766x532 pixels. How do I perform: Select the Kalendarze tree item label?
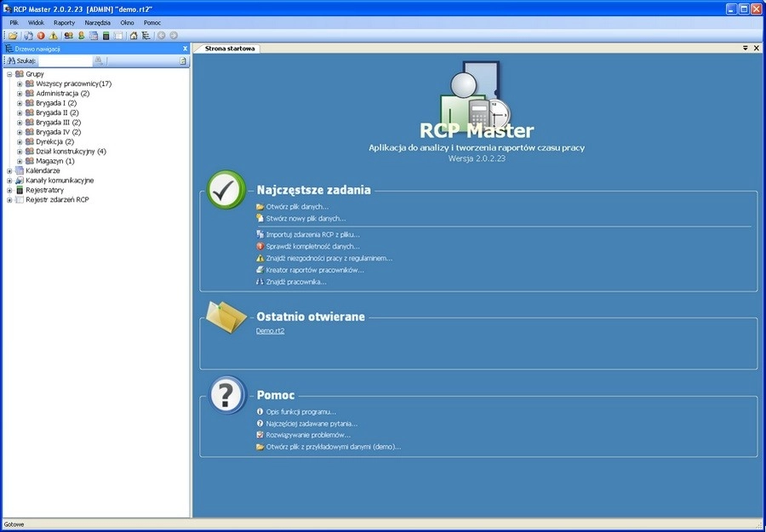pyautogui.click(x=43, y=171)
